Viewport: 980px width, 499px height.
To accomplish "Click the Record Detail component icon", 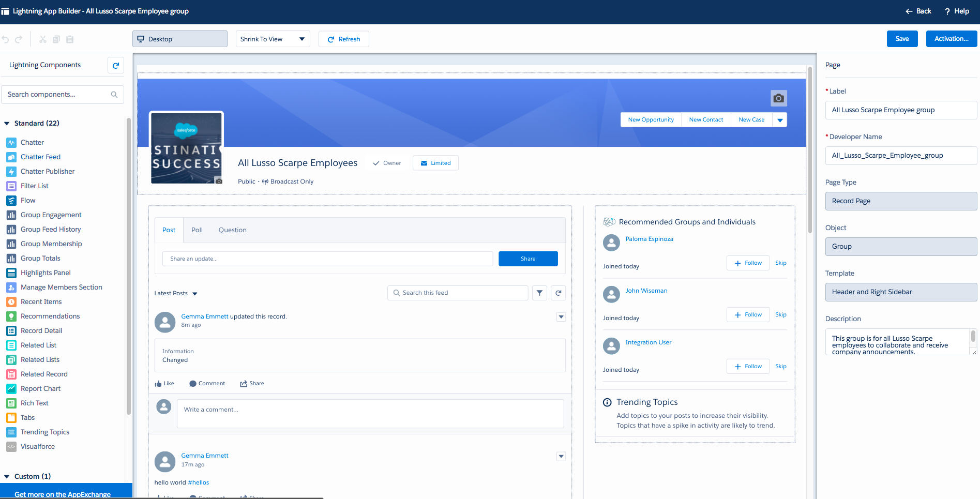I will [11, 331].
